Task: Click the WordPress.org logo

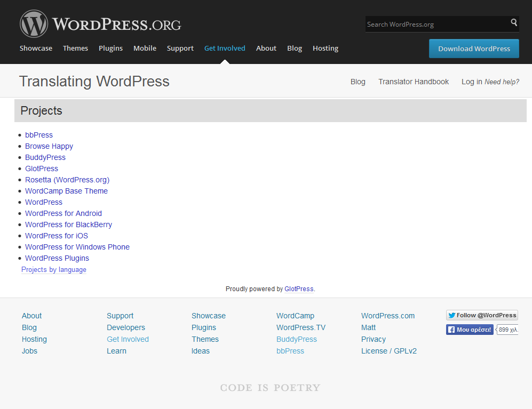Action: [x=100, y=24]
